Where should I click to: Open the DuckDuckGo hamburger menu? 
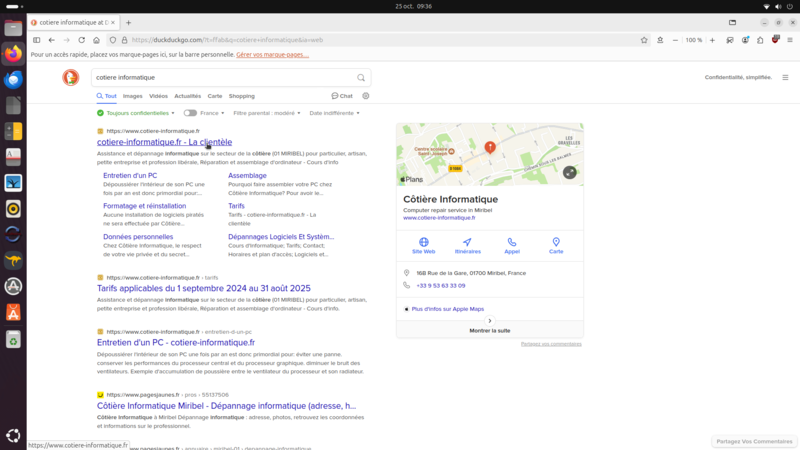pyautogui.click(x=785, y=78)
